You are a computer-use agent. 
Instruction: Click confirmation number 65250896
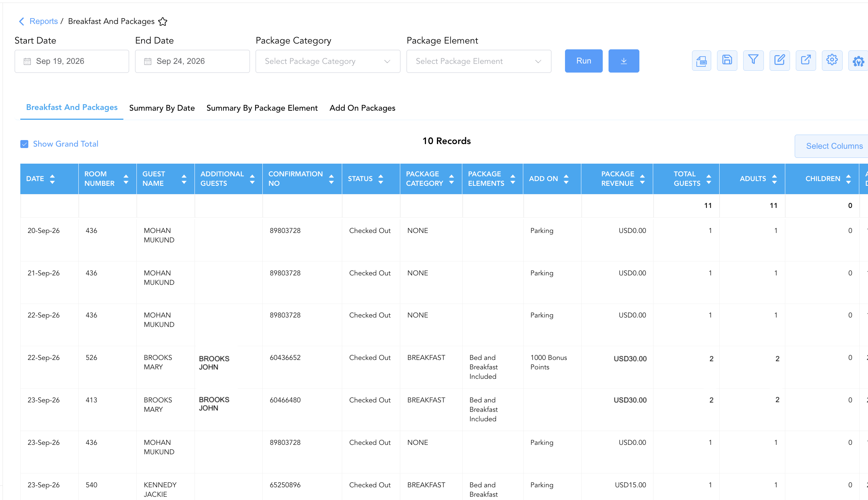pos(285,485)
